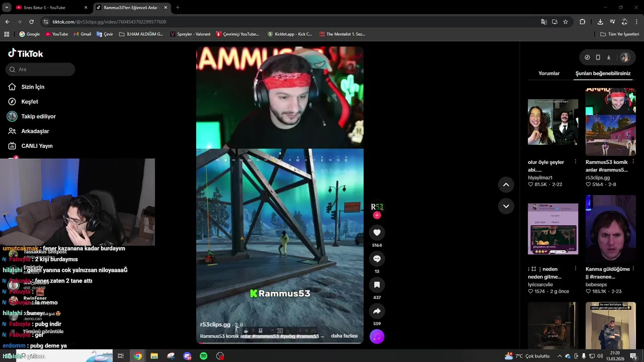The image size is (644, 362).
Task: Open Windows notification center
Action: (x=633, y=356)
